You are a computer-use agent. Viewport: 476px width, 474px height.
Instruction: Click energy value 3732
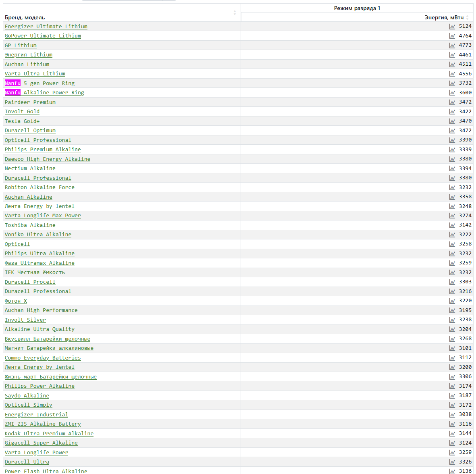(x=465, y=83)
